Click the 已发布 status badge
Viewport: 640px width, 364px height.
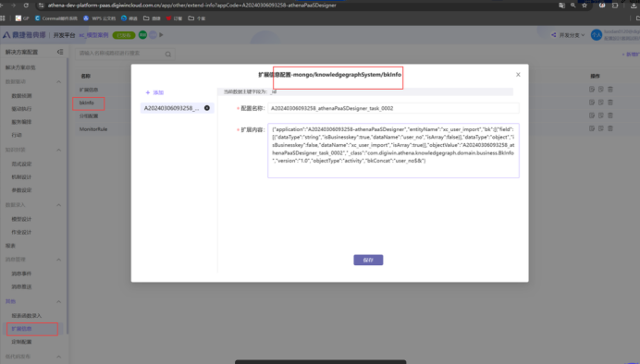[124, 35]
